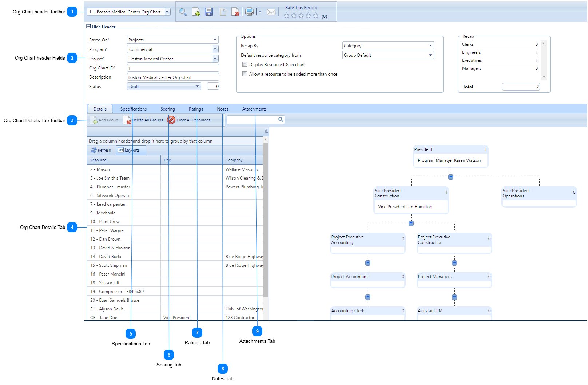This screenshot has height=385, width=588.
Task: Rate this record with the fifth star
Action: click(316, 16)
